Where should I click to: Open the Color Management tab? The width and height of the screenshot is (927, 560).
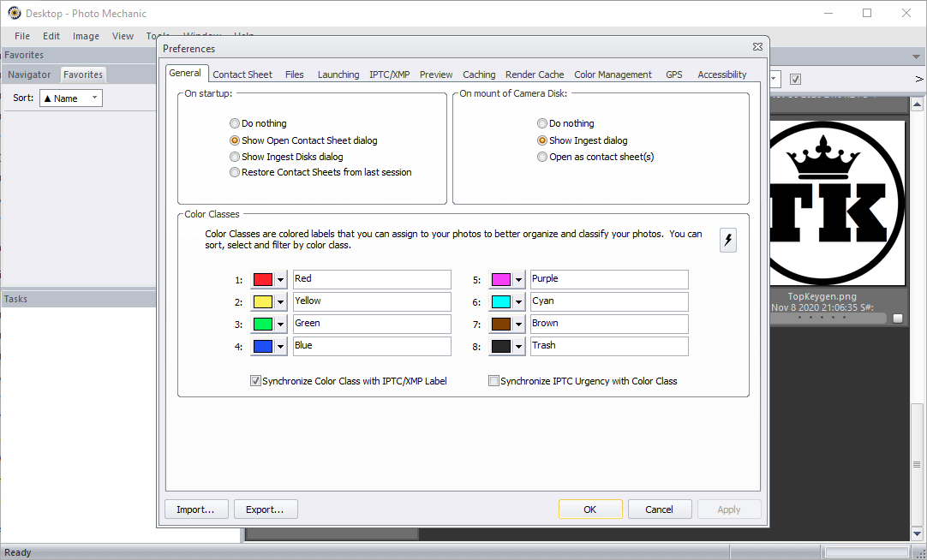pyautogui.click(x=613, y=74)
